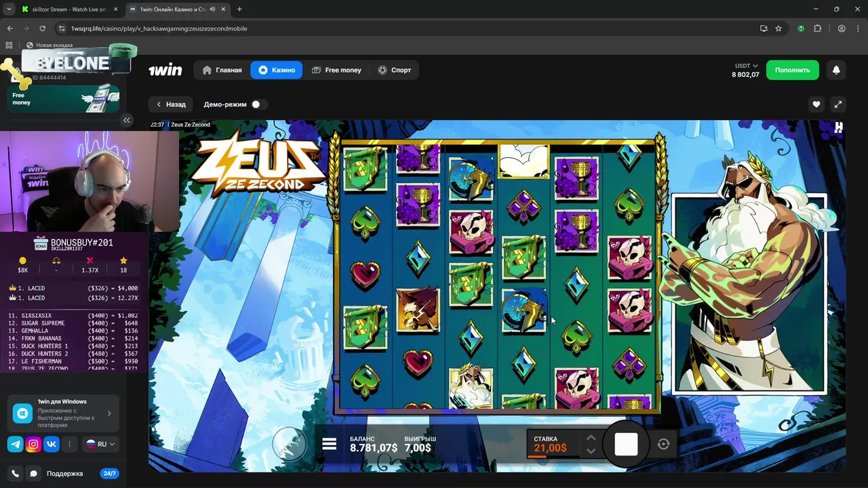868x488 pixels.
Task: Click the Hacksaw Gaming logo icon
Action: click(839, 127)
